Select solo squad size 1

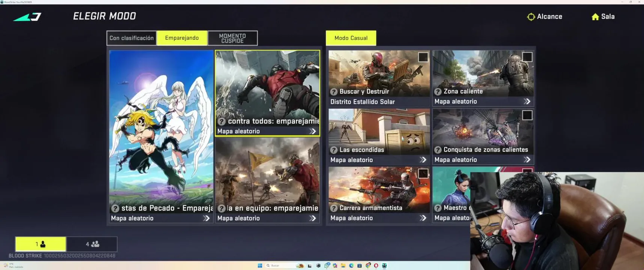point(40,244)
